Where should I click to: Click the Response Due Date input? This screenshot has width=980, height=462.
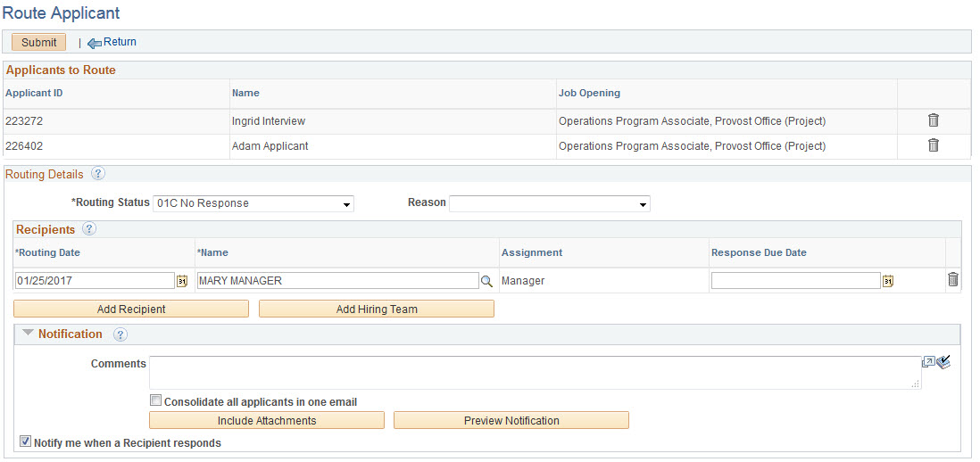pos(795,281)
